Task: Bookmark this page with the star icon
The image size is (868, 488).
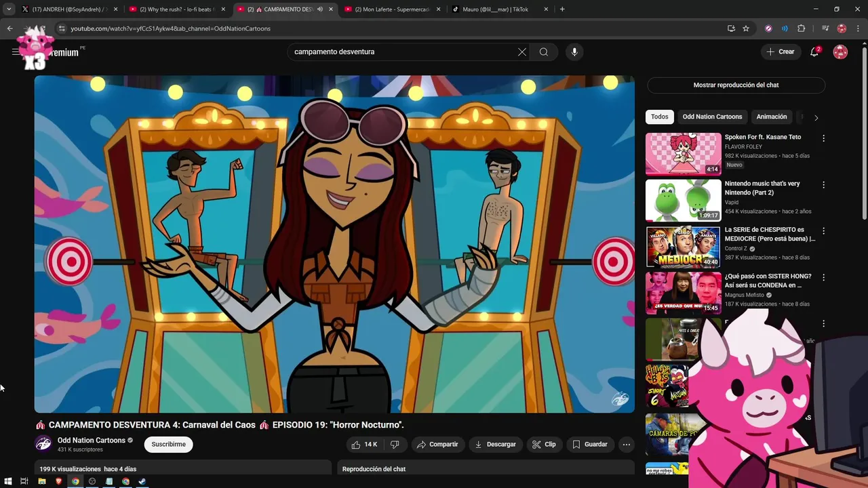Action: click(746, 28)
